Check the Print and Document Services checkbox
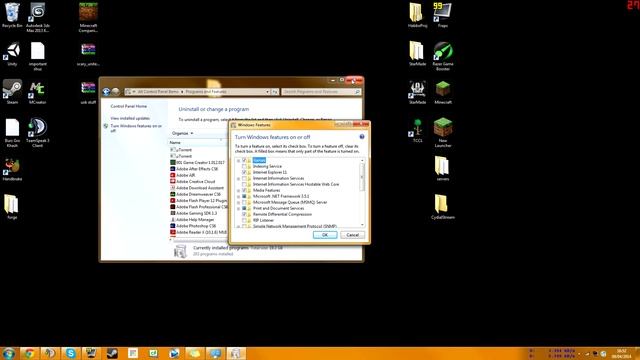Screen dimensions: 640x360 click(244, 208)
